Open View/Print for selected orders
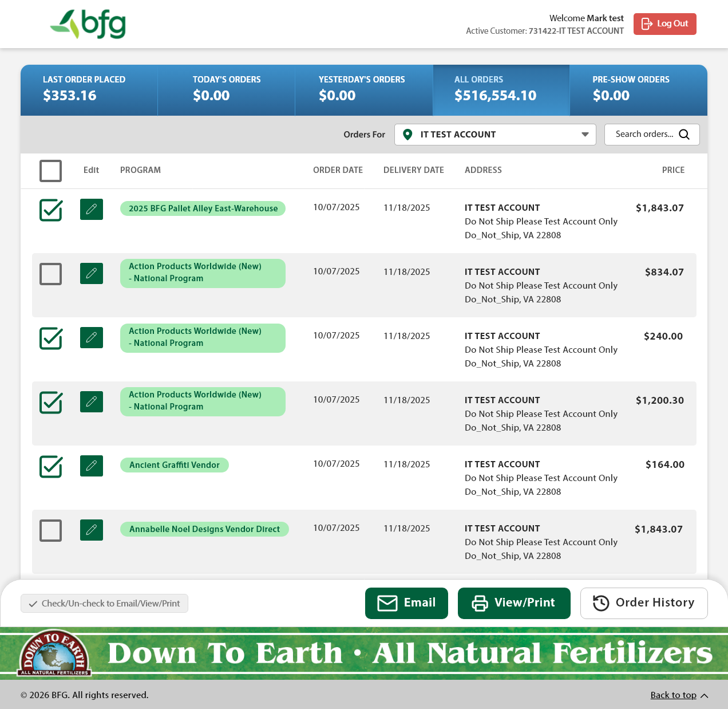This screenshot has height=709, width=728. [514, 603]
